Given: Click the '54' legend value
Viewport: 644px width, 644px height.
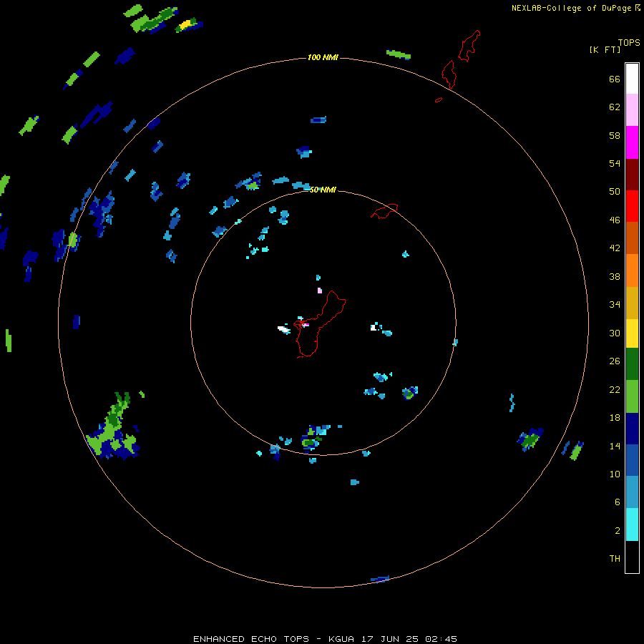Looking at the screenshot, I should [x=615, y=163].
